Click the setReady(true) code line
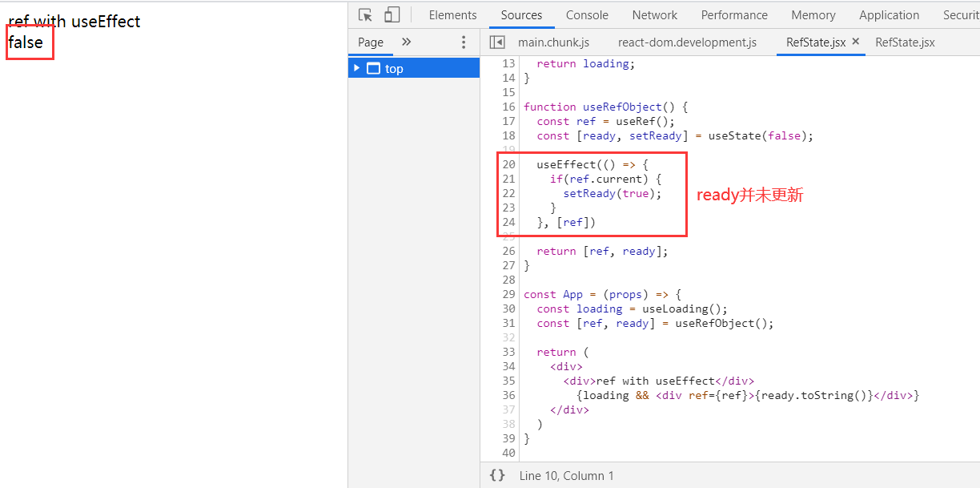Screen dimensions: 980x488 click(612, 193)
